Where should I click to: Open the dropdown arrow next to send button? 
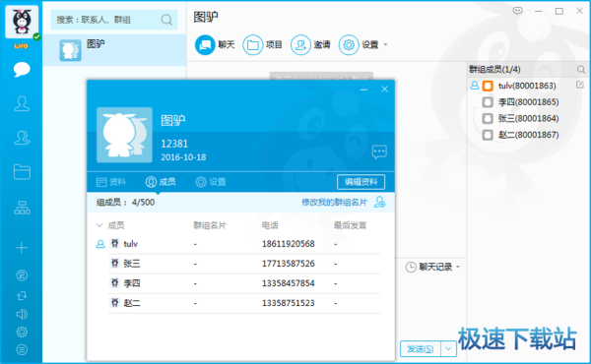pyautogui.click(x=448, y=348)
